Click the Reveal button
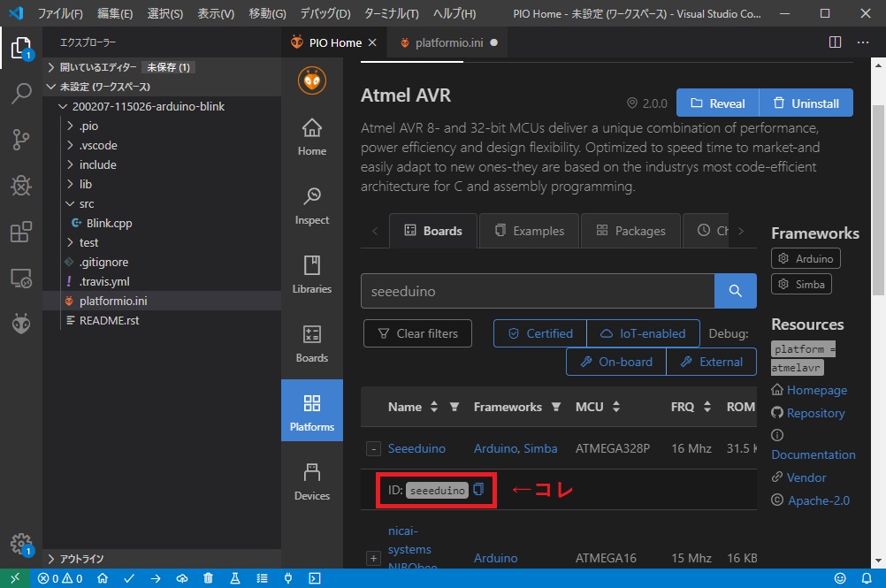 point(718,103)
